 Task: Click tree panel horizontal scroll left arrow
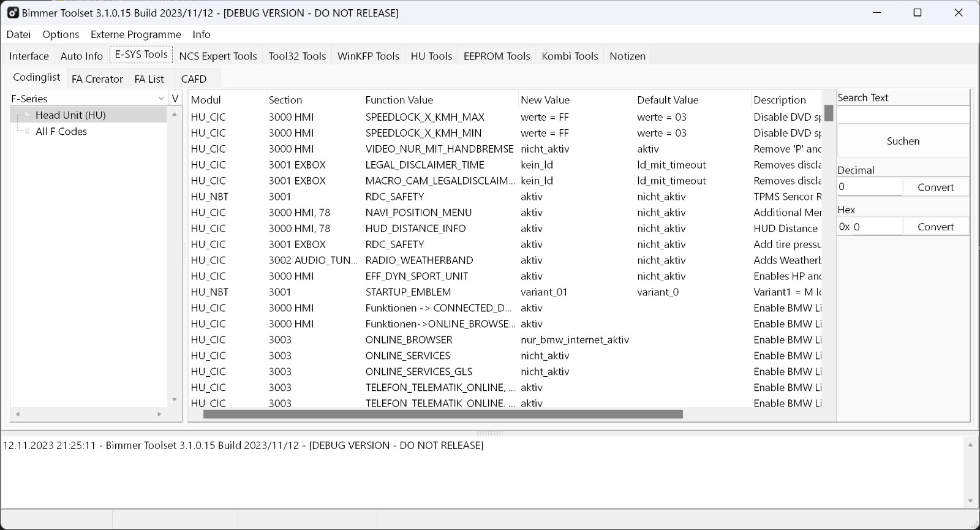[x=18, y=414]
